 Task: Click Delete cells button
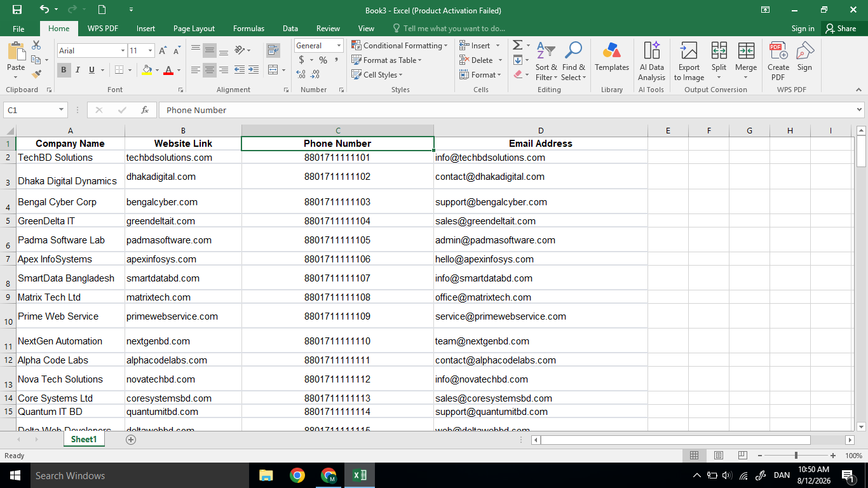[481, 60]
